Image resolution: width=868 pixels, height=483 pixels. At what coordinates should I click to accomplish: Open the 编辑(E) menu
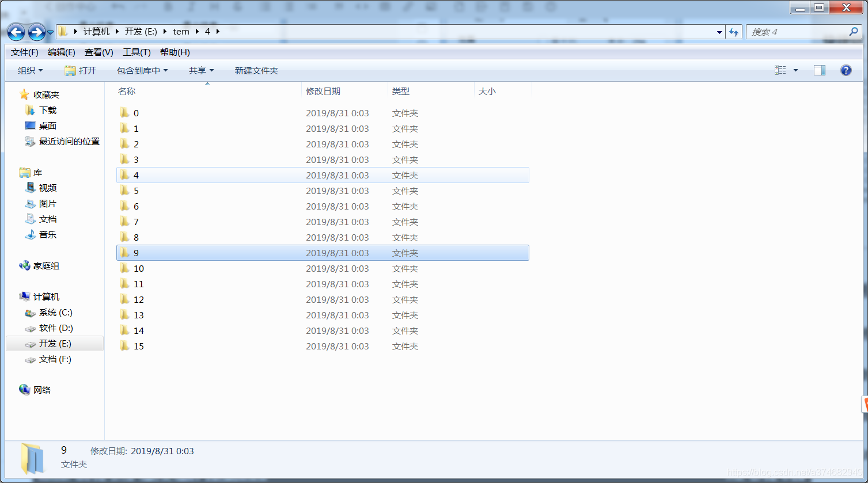click(62, 52)
